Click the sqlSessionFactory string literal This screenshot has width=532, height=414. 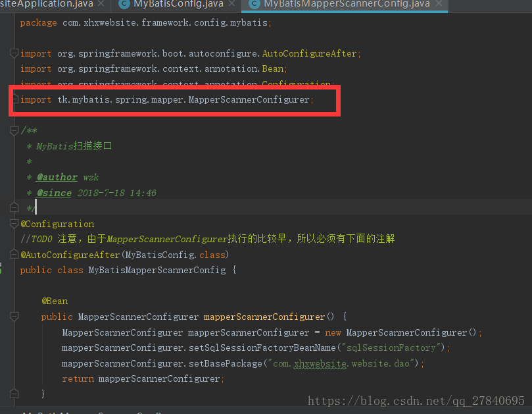(392, 348)
